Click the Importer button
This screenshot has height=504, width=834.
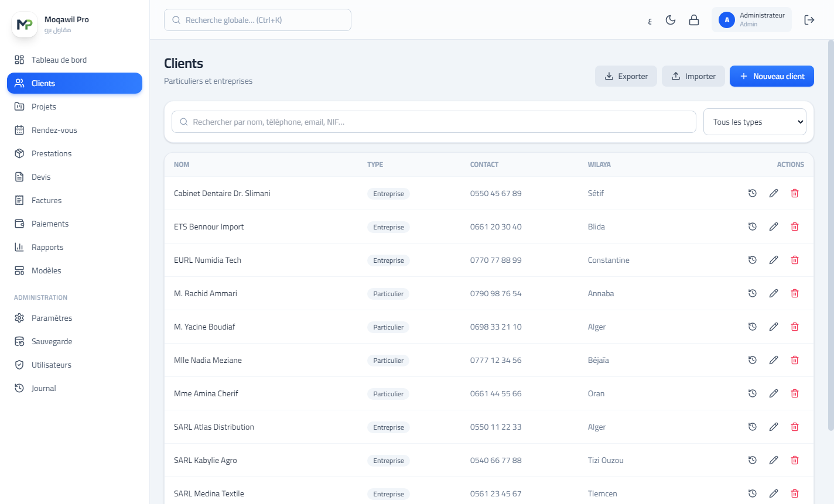(x=693, y=76)
